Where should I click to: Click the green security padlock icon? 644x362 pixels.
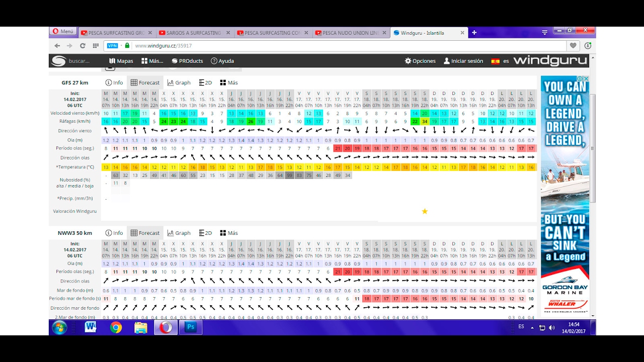coord(127,45)
